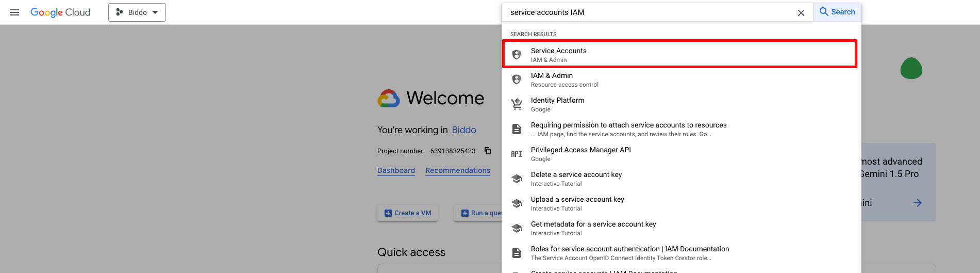Viewport: 980px width, 273px height.
Task: Click the Service Accounts shield icon
Action: click(517, 55)
